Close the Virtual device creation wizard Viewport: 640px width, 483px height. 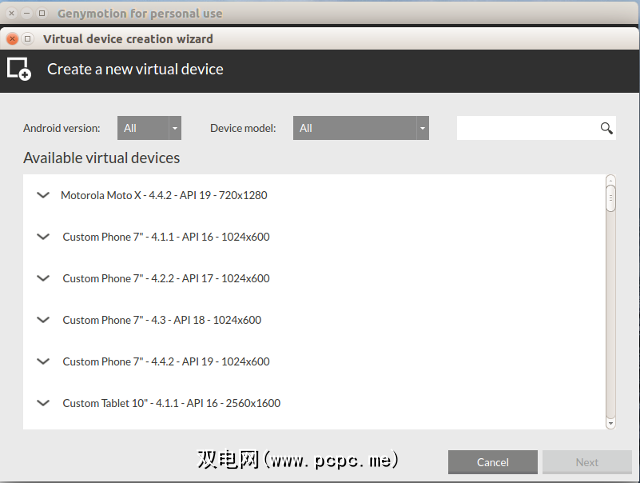click(12, 39)
